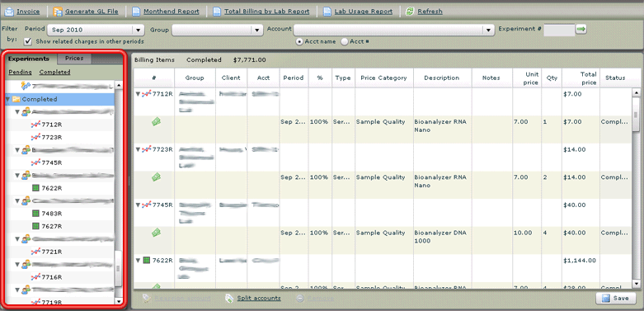Open the Account filter dropdown
The width and height of the screenshot is (644, 311).
488,30
